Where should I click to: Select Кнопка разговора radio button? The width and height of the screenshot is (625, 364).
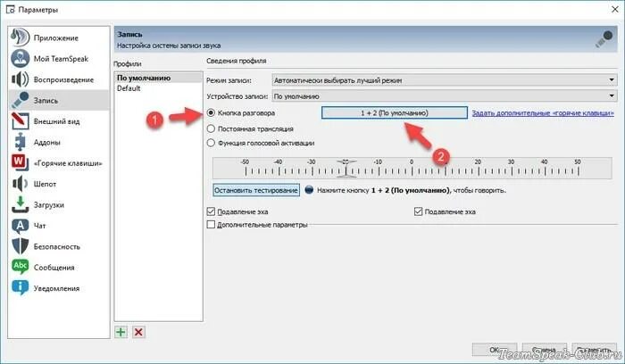[x=211, y=113]
